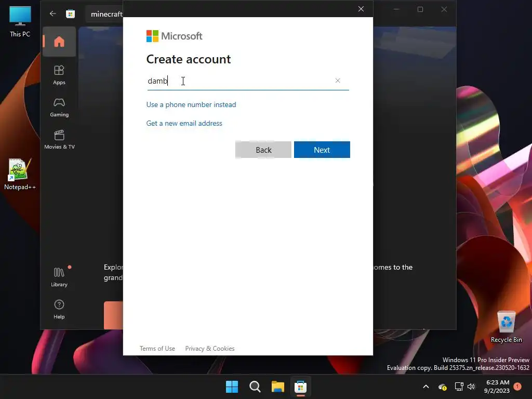
Task: Open the Windows Start menu
Action: pos(232,387)
